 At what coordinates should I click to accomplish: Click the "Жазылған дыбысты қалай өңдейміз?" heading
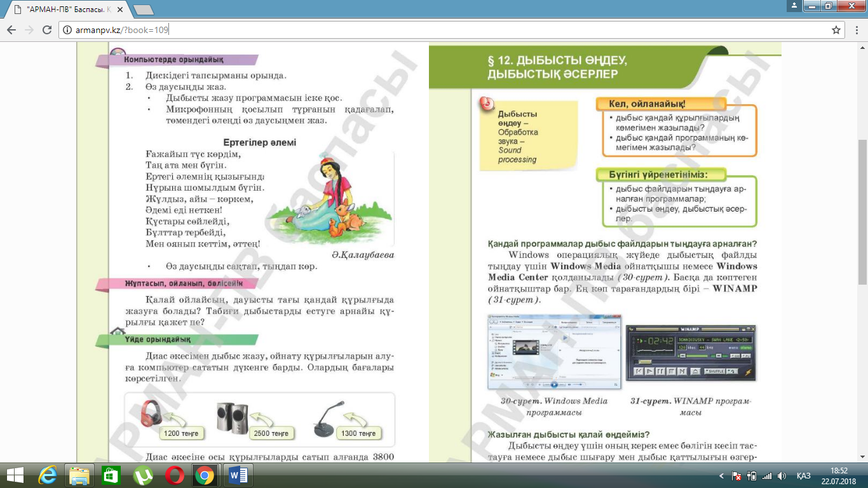(x=568, y=435)
